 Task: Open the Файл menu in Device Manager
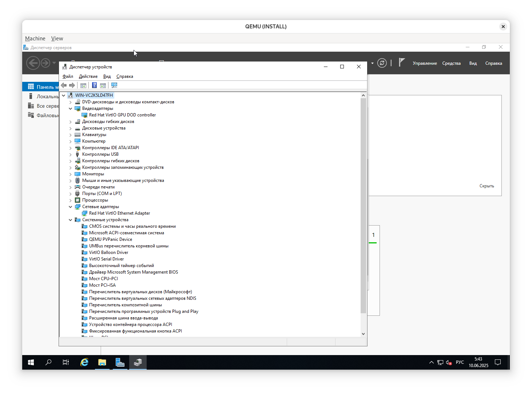point(68,76)
